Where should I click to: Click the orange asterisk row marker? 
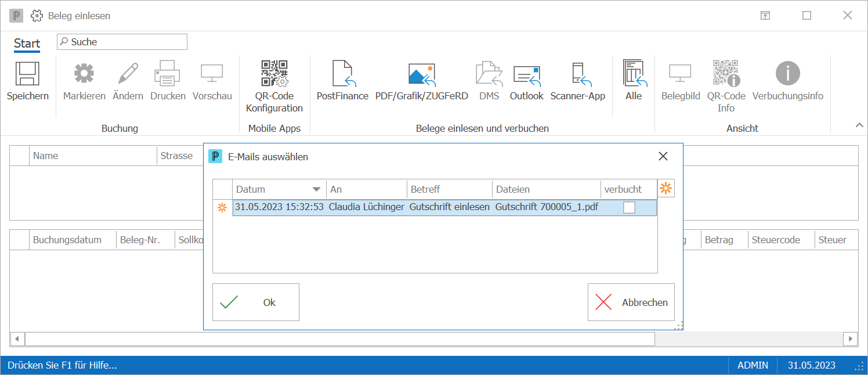tap(222, 208)
